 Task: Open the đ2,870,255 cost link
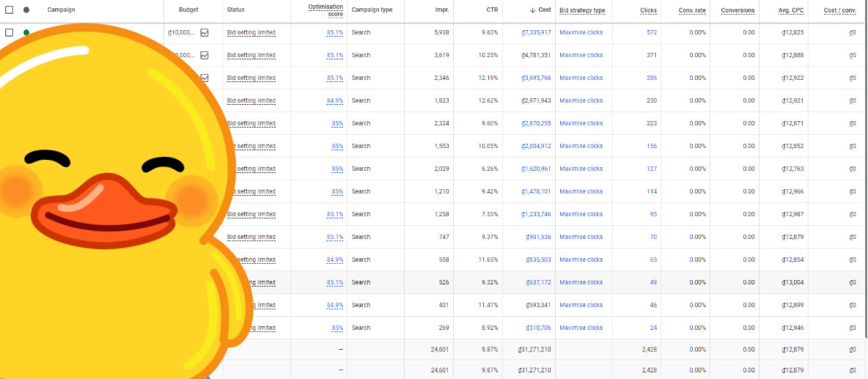tap(536, 123)
